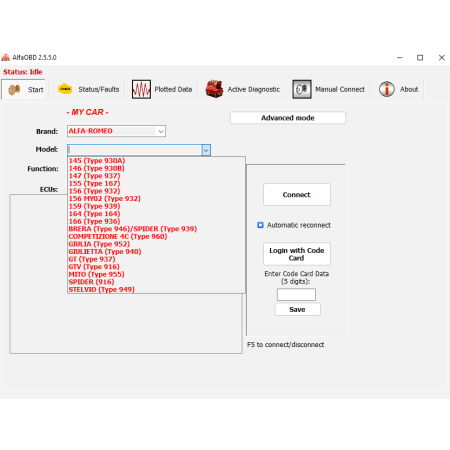Select GTV (Type 916) model
The height and width of the screenshot is (450, 450).
(156, 267)
